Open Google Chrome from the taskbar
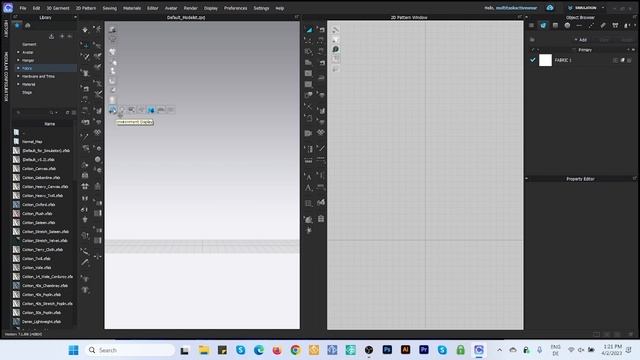Image resolution: width=640 pixels, height=360 pixels. point(296,350)
